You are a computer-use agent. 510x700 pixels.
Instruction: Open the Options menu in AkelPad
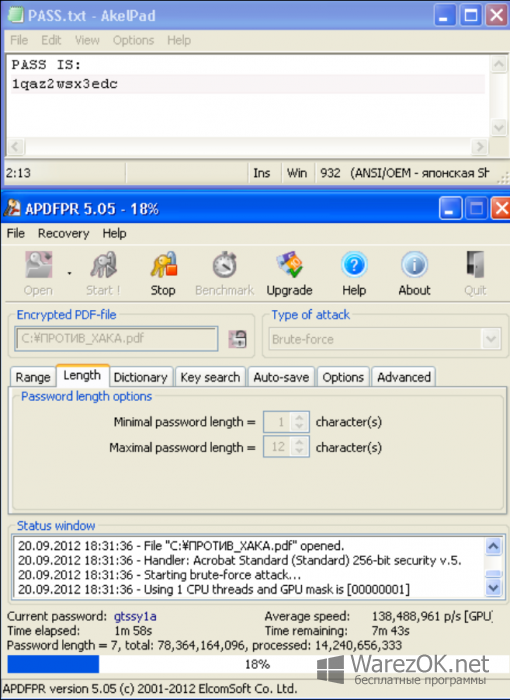click(133, 40)
